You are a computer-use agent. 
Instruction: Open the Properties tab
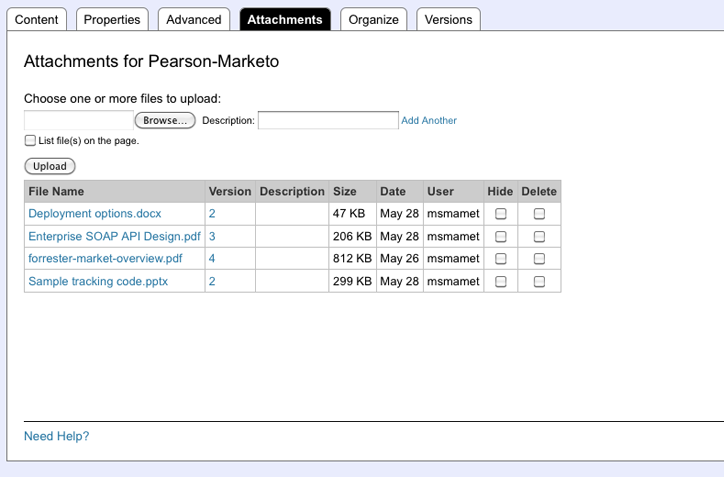point(112,19)
